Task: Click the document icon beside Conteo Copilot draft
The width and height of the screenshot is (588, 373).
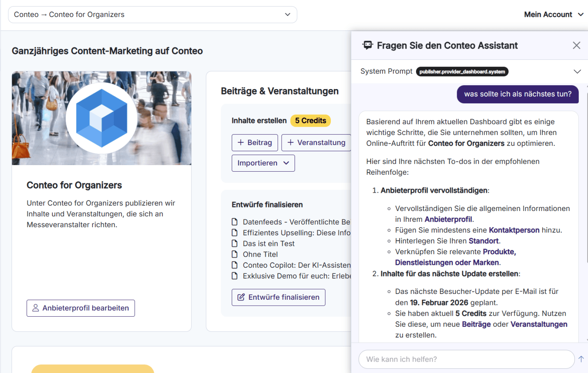Action: (x=234, y=265)
